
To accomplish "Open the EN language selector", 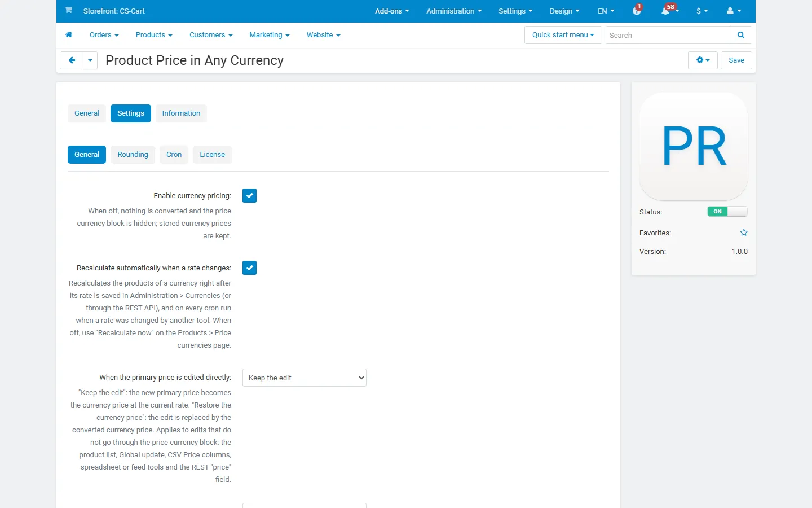I will point(606,11).
